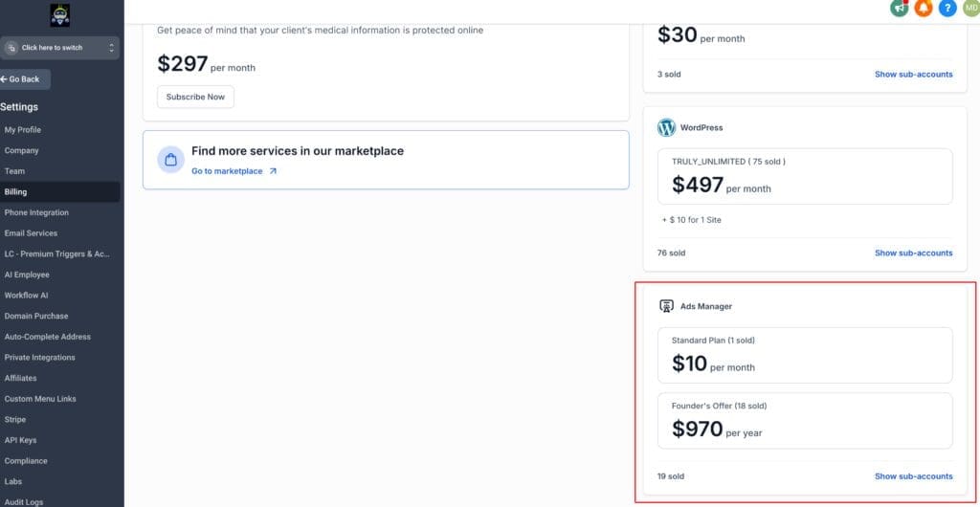The image size is (980, 507).
Task: Click the WordPress logo icon
Action: (x=666, y=127)
